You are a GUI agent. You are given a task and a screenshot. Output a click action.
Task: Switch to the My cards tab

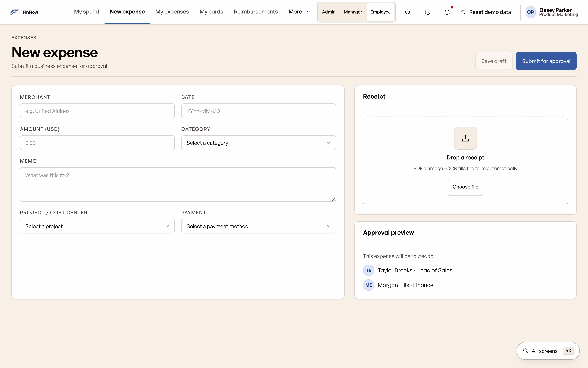coord(211,12)
